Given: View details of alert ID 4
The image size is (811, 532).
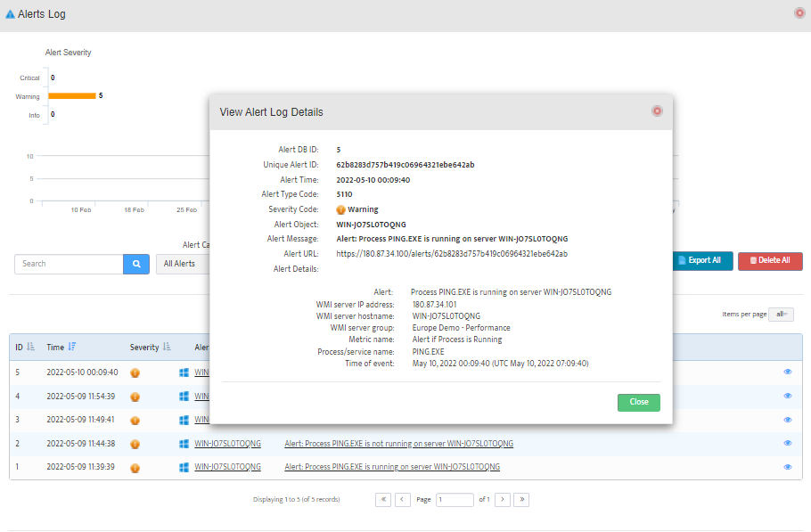Looking at the screenshot, I should point(788,396).
